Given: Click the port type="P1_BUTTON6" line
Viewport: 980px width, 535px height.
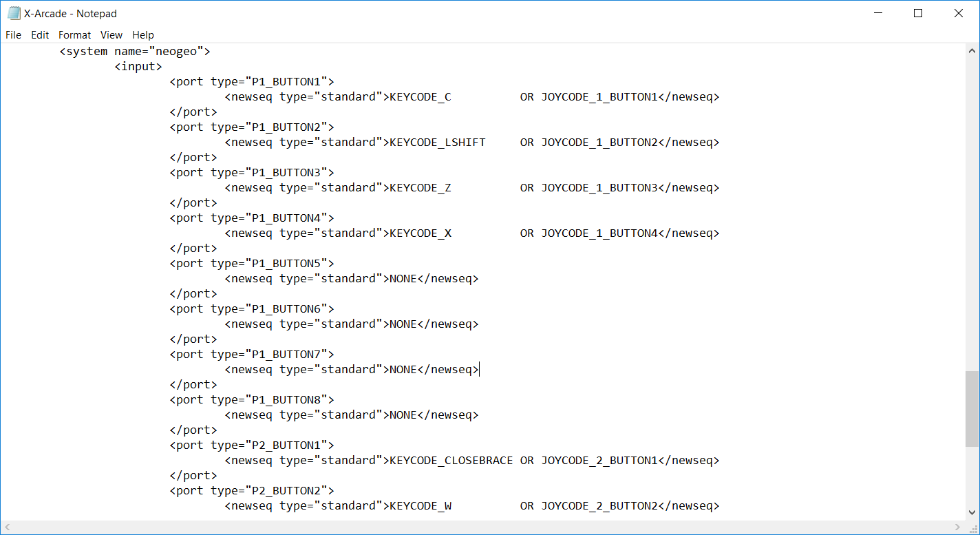Looking at the screenshot, I should pyautogui.click(x=252, y=308).
